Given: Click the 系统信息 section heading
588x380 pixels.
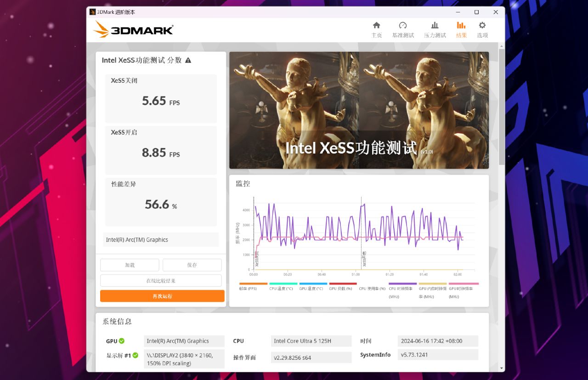Looking at the screenshot, I should click(x=117, y=322).
